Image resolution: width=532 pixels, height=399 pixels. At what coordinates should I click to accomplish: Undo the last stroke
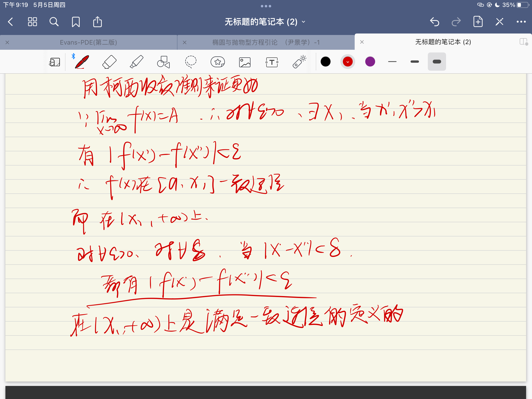pyautogui.click(x=435, y=22)
